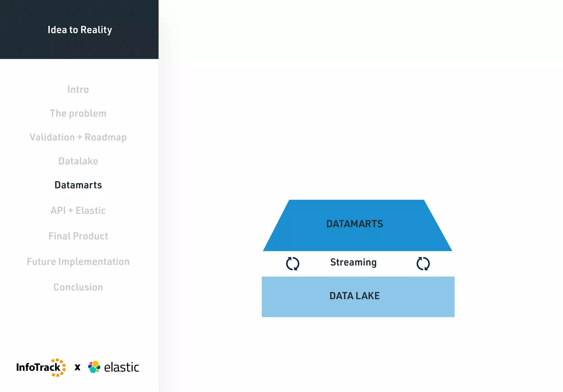Click the x between the two logos
Viewport: 563px width, 392px height.
point(78,367)
